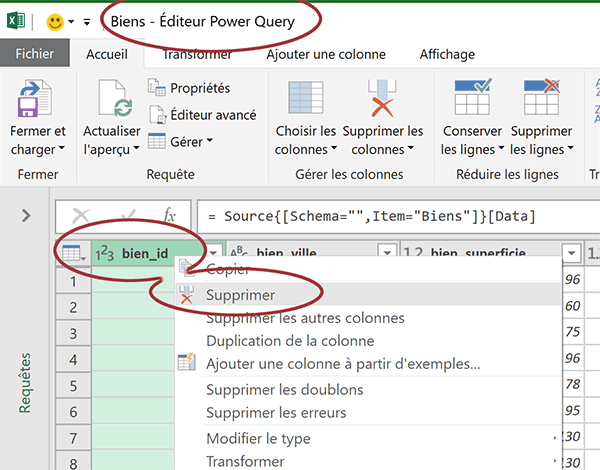Viewport: 600px width, 470px height.
Task: Expand Choisir les colonnes dropdown arrow
Action: [x=334, y=148]
